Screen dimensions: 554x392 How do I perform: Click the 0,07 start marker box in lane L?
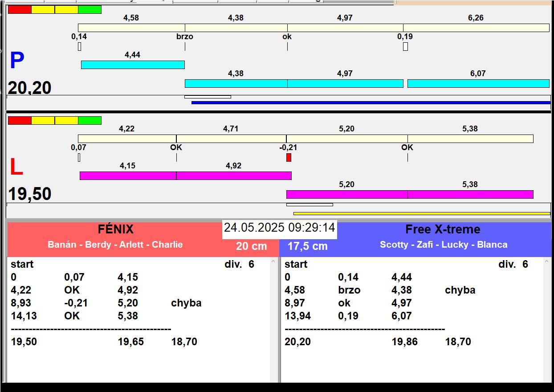(79, 157)
